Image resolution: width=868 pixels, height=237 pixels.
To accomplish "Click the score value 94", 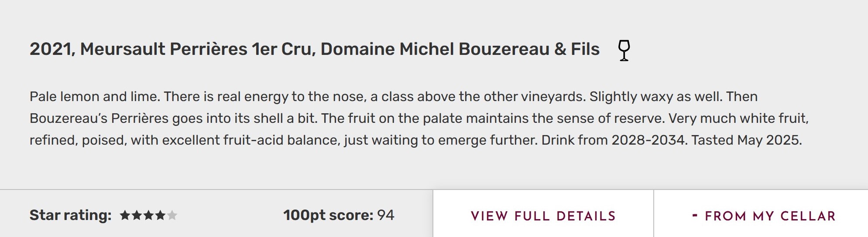I will point(386,215).
